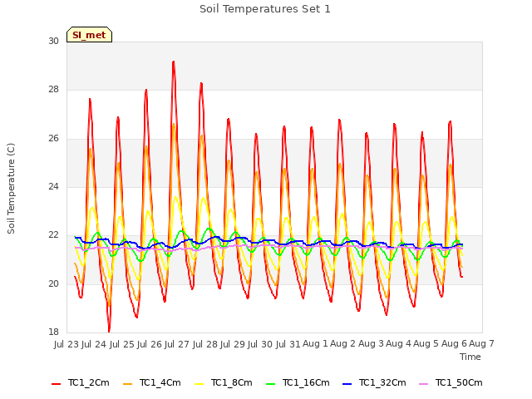Select the TC1_8Cm legend label
The width and height of the screenshot is (532, 399).
tap(232, 382)
